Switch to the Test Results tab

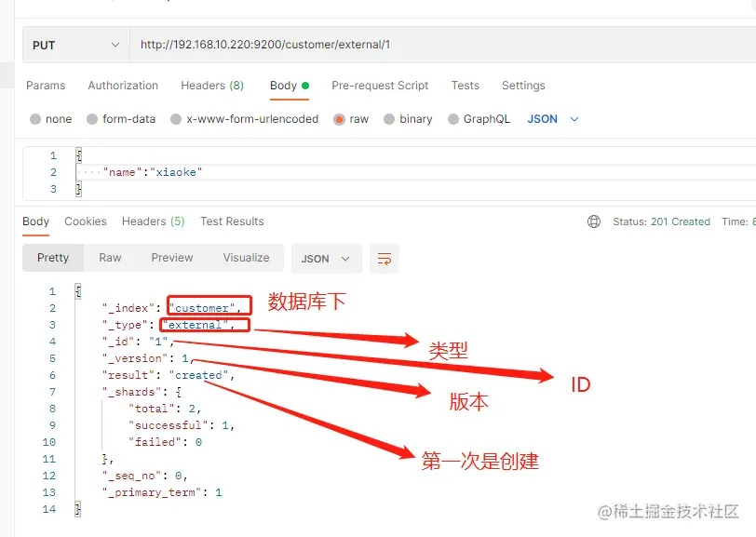pyautogui.click(x=232, y=222)
